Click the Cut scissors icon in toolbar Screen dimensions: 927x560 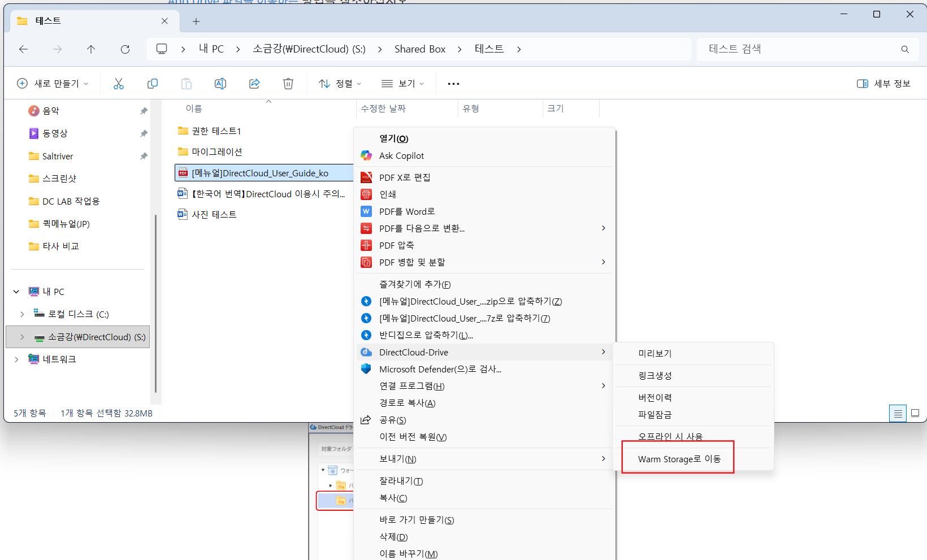[x=118, y=84]
